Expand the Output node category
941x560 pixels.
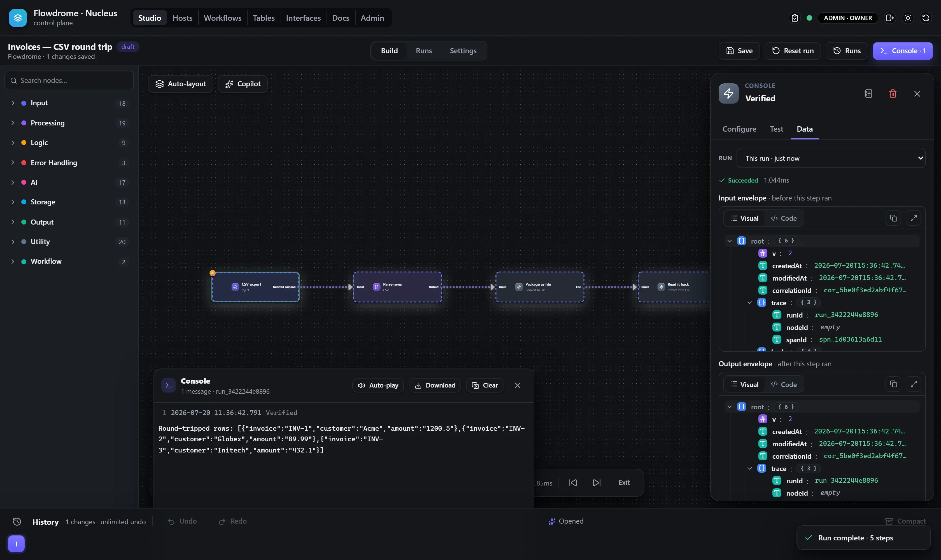69,222
